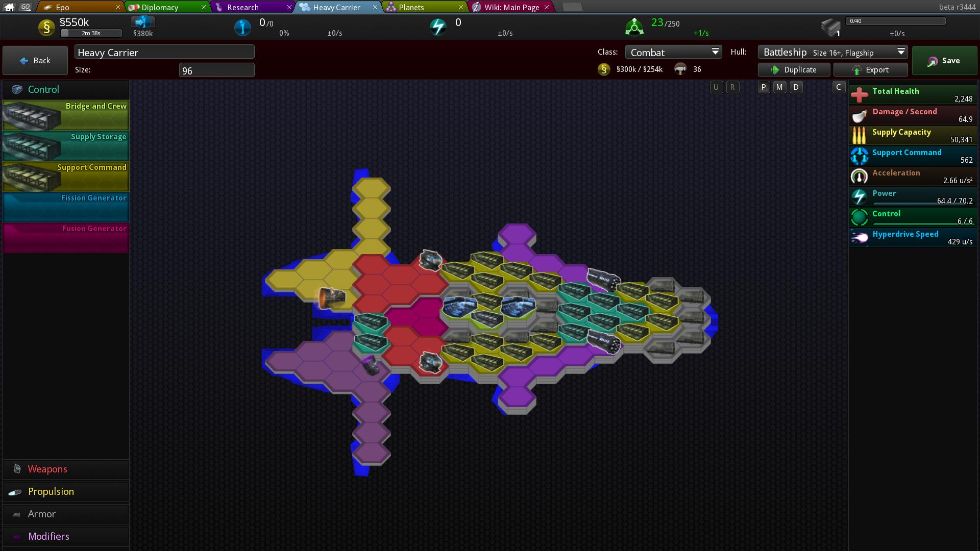Click the home icon in the tab bar
Image resolution: width=980 pixels, height=551 pixels.
[9, 7]
